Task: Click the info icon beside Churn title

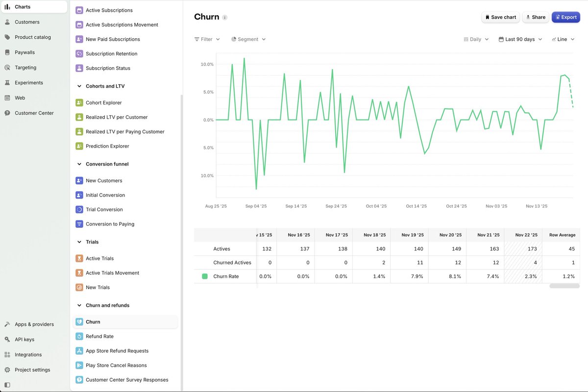Action: (225, 17)
